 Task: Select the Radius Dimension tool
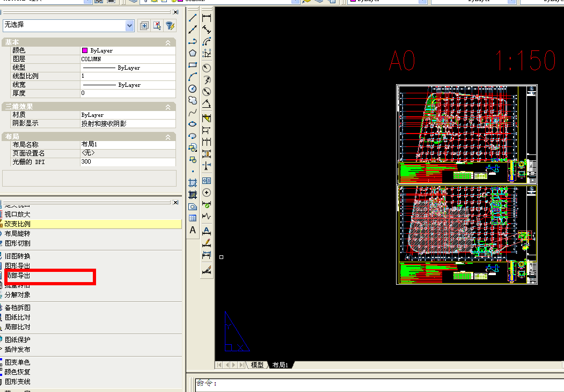pyautogui.click(x=207, y=68)
